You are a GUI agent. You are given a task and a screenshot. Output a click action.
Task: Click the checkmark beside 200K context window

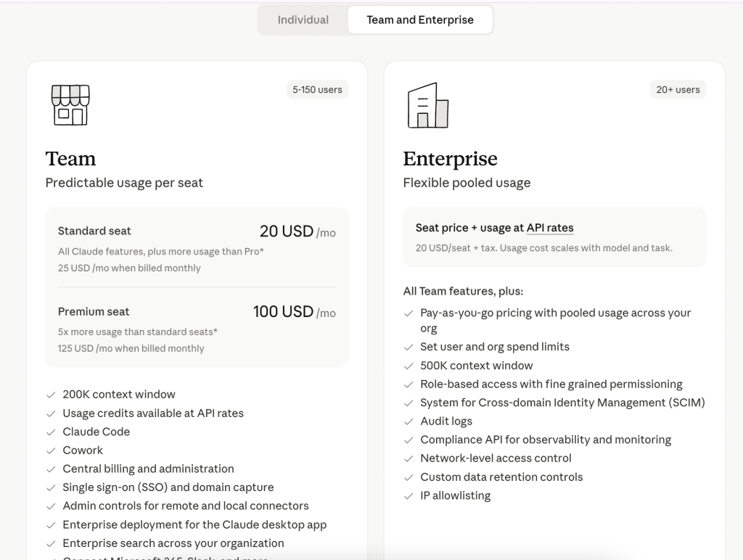[51, 395]
